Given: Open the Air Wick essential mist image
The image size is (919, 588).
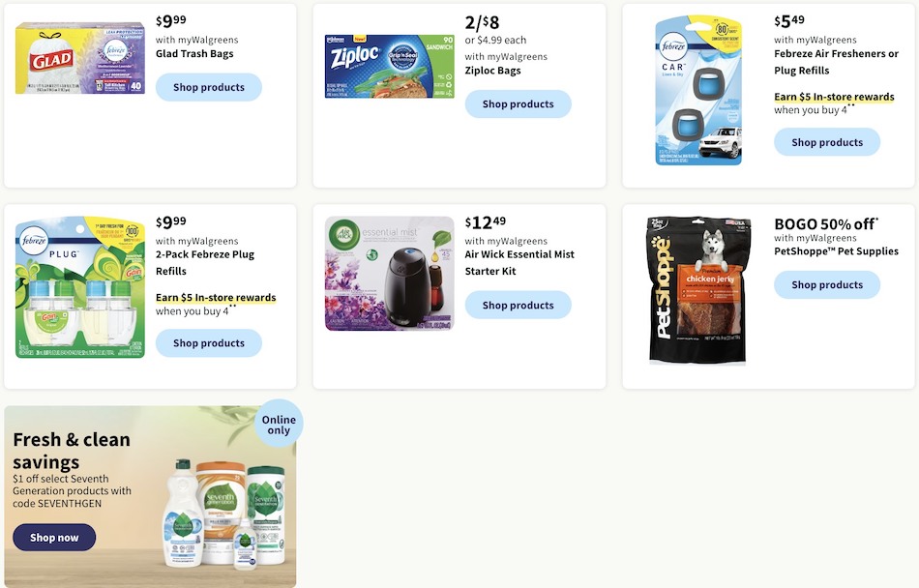Looking at the screenshot, I should click(x=390, y=274).
